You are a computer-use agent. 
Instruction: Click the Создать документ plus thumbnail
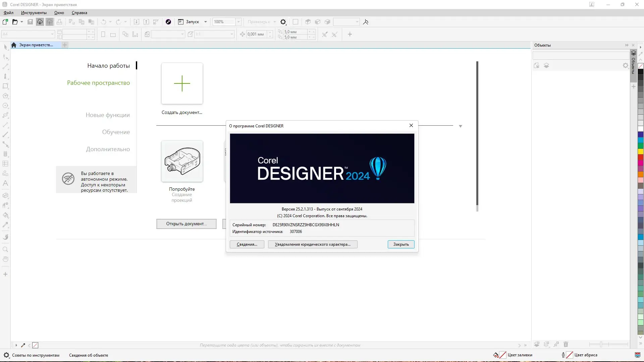point(182,83)
